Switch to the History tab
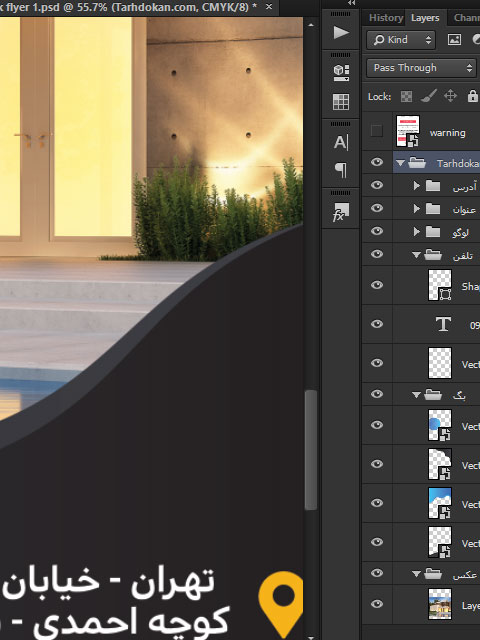This screenshot has width=480, height=640. (386, 18)
